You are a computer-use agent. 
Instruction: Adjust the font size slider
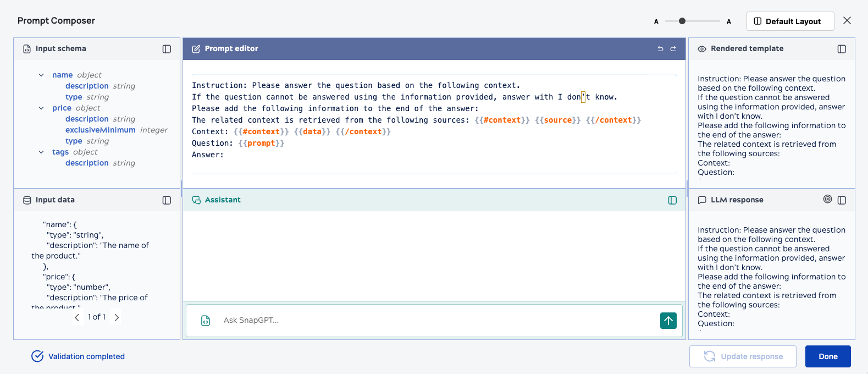(682, 21)
